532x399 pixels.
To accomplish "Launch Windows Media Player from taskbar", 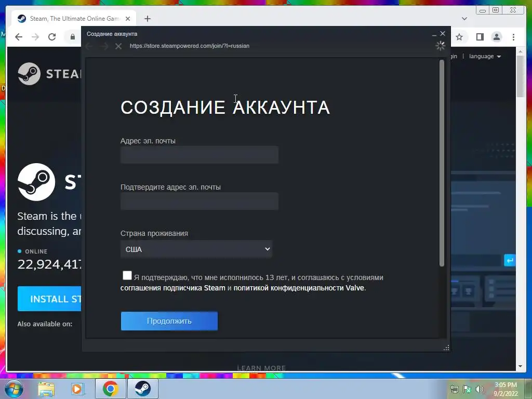I will 77,389.
